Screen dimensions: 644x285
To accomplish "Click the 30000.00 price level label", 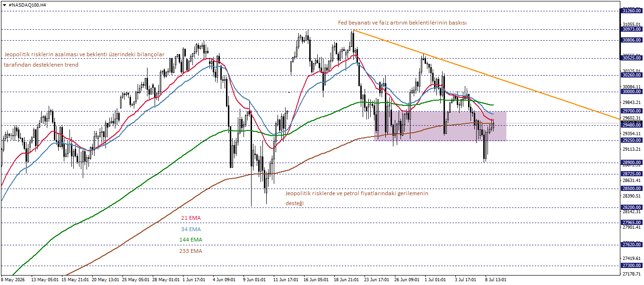I will tap(632, 92).
